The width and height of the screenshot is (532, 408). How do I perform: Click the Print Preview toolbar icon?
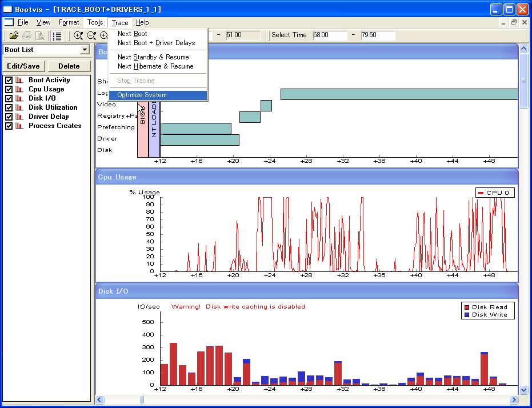(x=39, y=35)
